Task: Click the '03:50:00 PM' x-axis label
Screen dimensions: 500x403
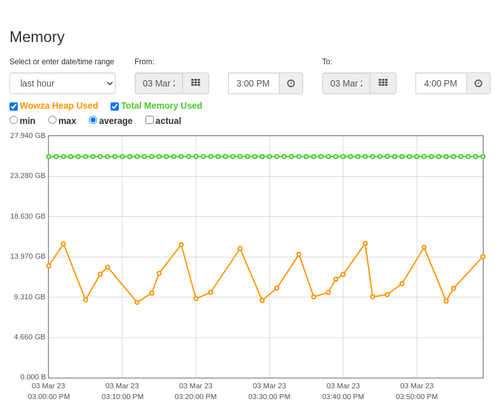Action: coord(417,397)
